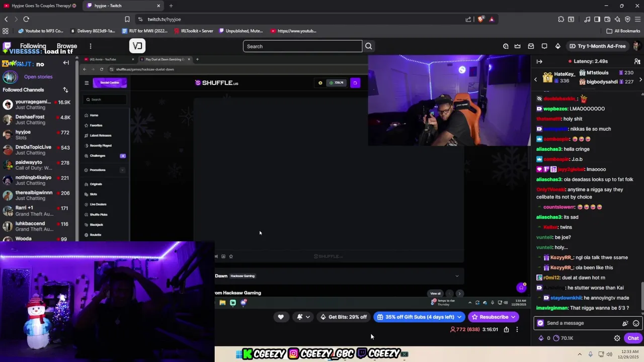
Task: Open the browser extensions puzzle icon
Action: 561,19
